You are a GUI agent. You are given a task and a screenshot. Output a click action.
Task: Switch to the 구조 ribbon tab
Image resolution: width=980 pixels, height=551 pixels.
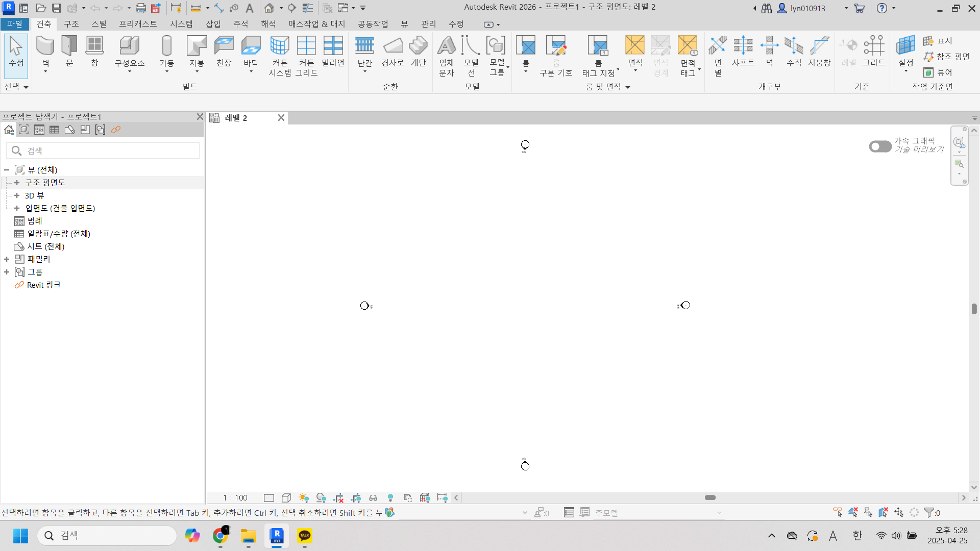point(71,24)
